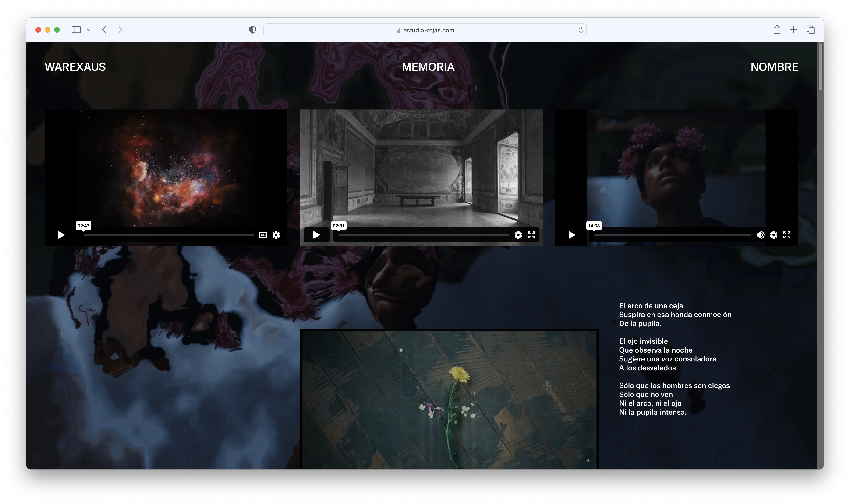Viewport: 850px width, 504px height.
Task: Click the line 'El arco de una ceja'
Action: tap(651, 306)
